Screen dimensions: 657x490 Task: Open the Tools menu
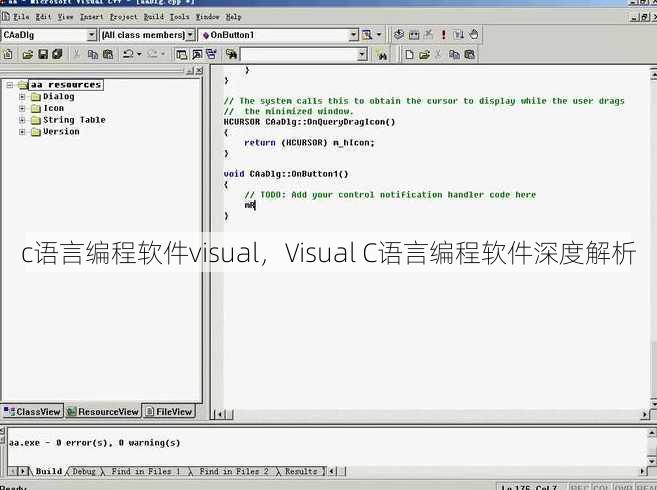(x=180, y=17)
